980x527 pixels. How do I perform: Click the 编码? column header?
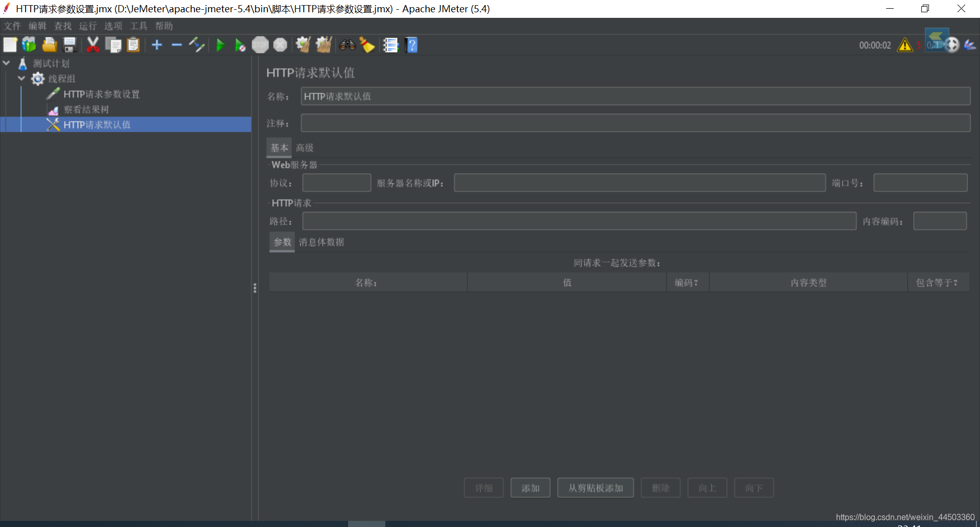pos(688,282)
